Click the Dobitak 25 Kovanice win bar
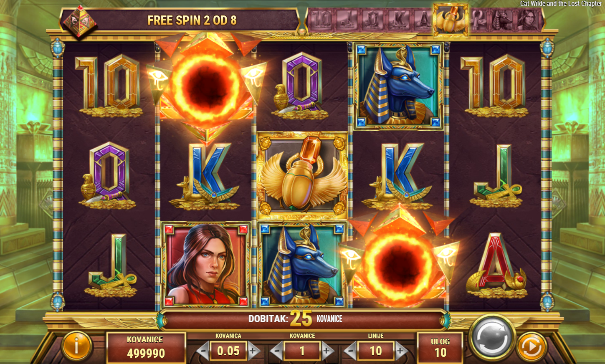 click(x=302, y=319)
